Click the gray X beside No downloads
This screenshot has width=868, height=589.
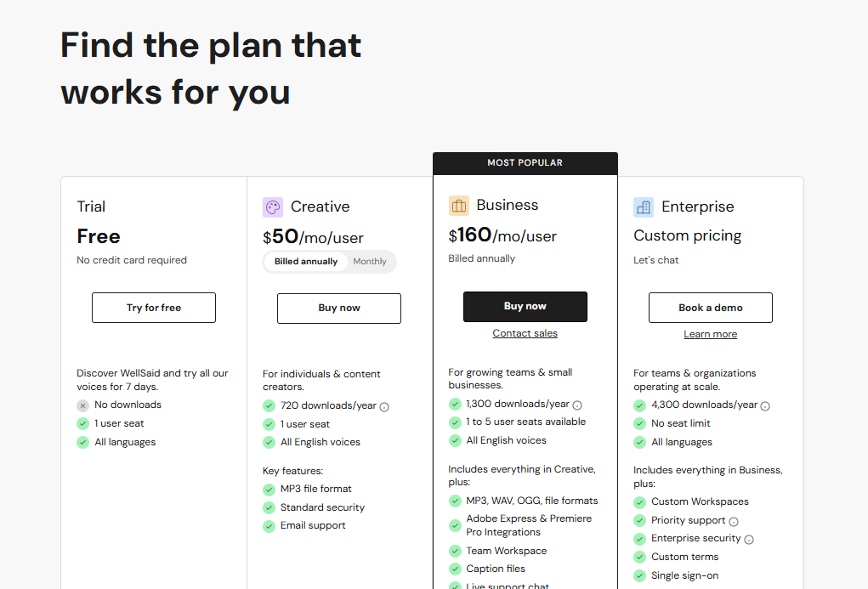[x=82, y=405]
